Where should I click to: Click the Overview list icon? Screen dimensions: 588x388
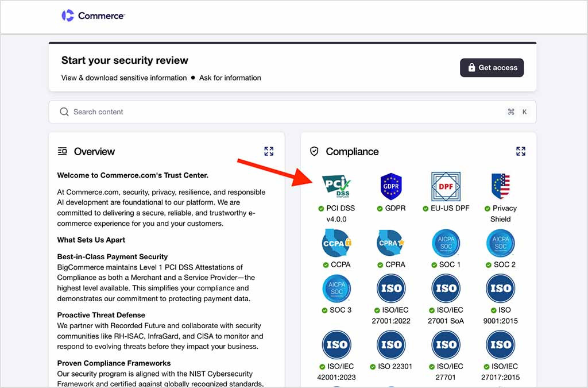coord(62,151)
